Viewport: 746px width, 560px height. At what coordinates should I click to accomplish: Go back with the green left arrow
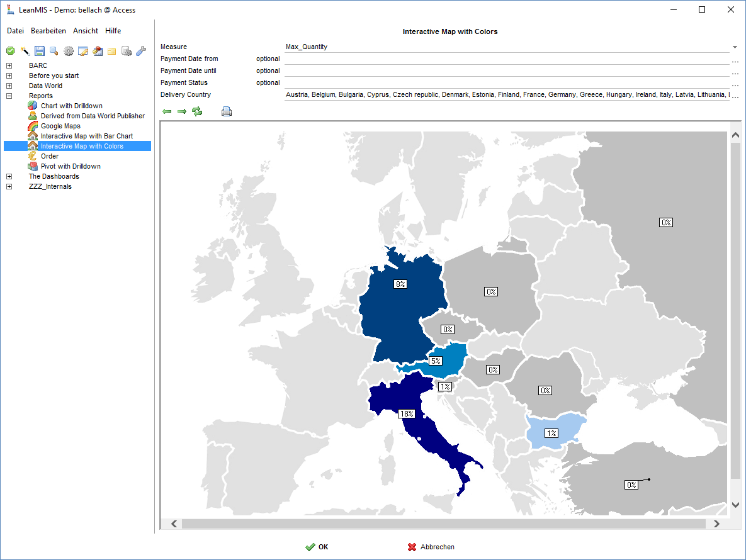167,111
